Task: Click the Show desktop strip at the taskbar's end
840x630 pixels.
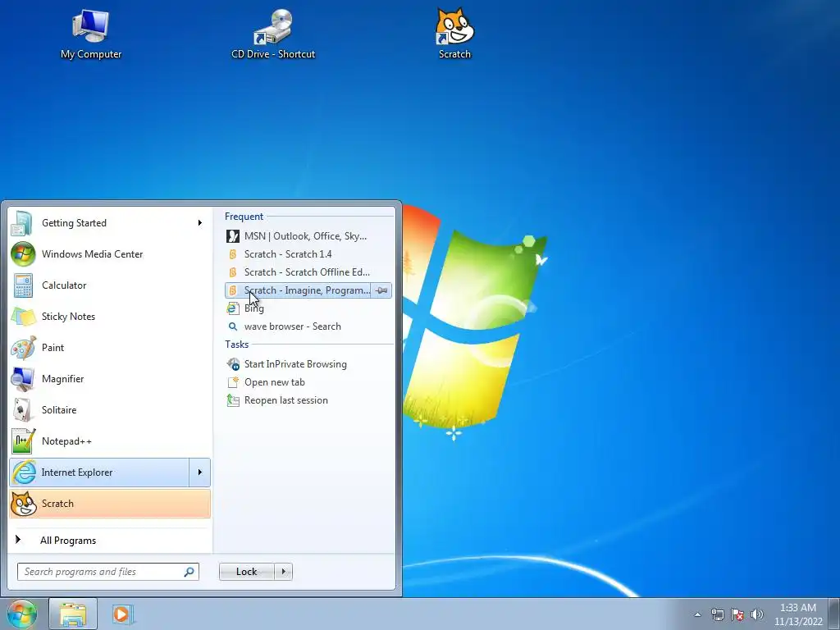Action: point(833,614)
